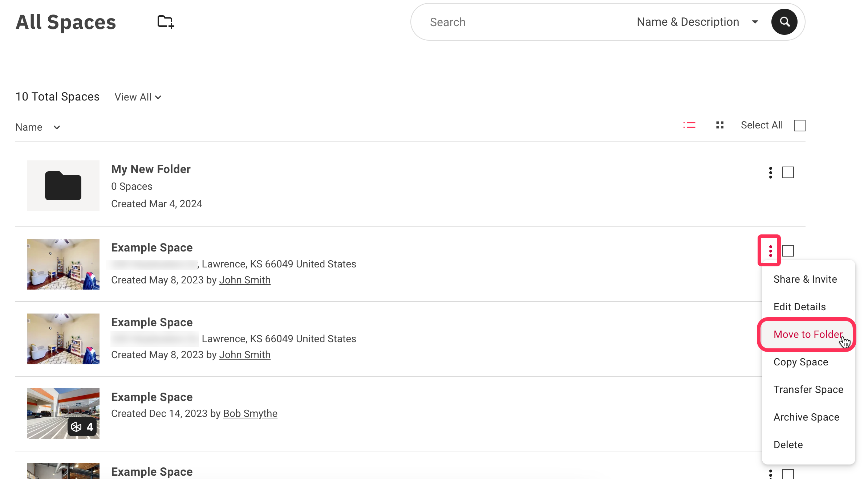This screenshot has width=868, height=479.
Task: Choose Archive Space in the context menu
Action: [806, 417]
